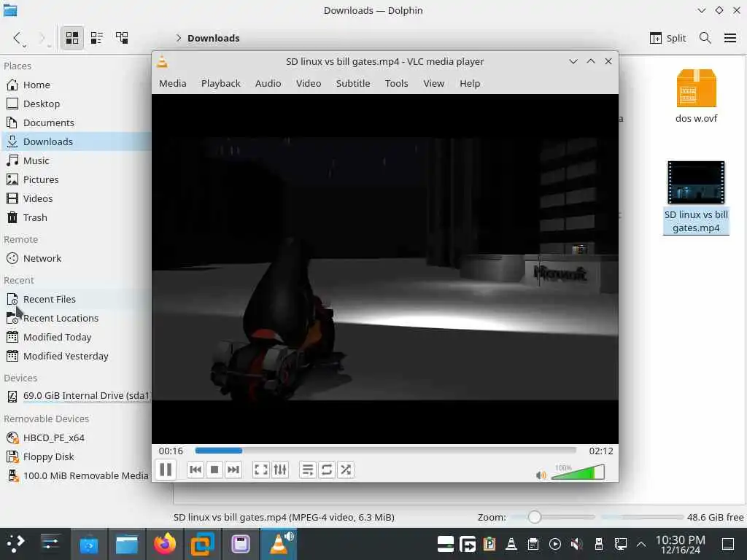The height and width of the screenshot is (560, 747).
Task: Split the Dolphin view
Action: 667,38
